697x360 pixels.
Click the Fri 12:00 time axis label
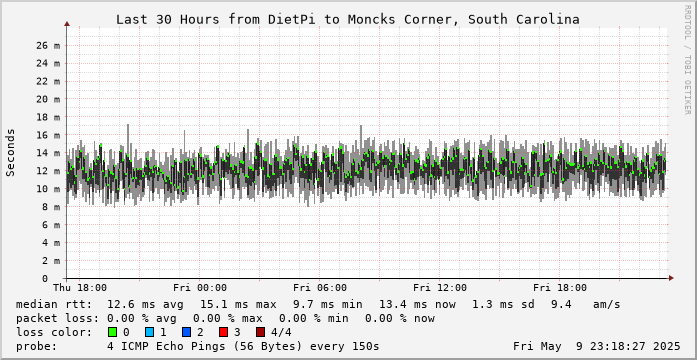coord(440,288)
